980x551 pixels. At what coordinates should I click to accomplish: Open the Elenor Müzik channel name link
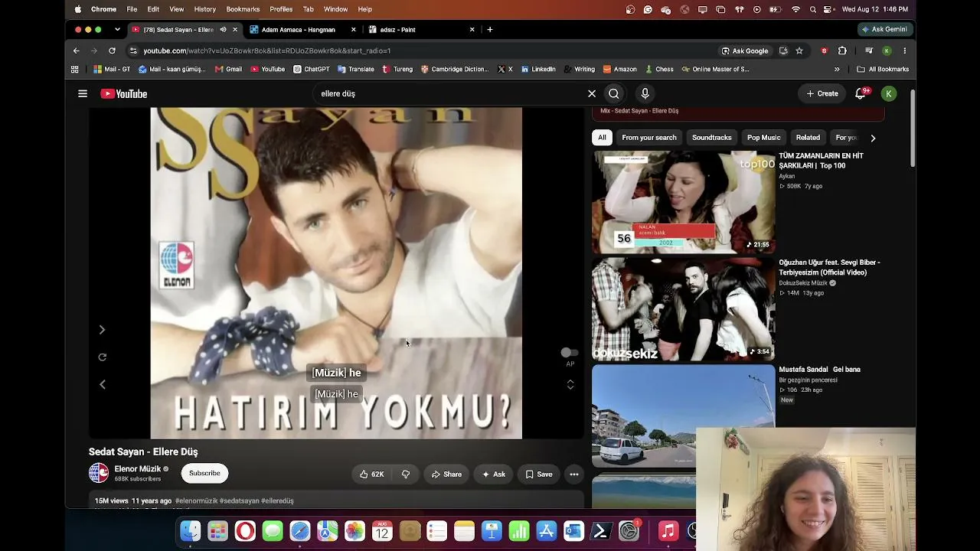point(138,469)
